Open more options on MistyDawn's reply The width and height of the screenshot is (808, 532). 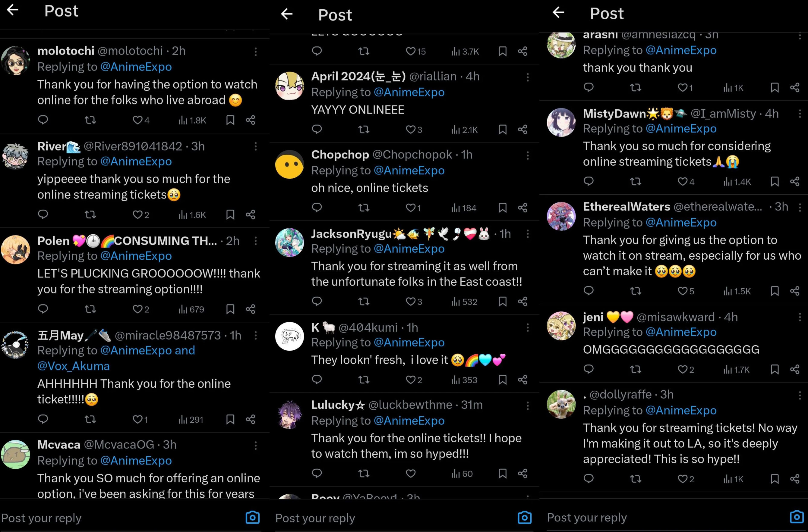800,114
